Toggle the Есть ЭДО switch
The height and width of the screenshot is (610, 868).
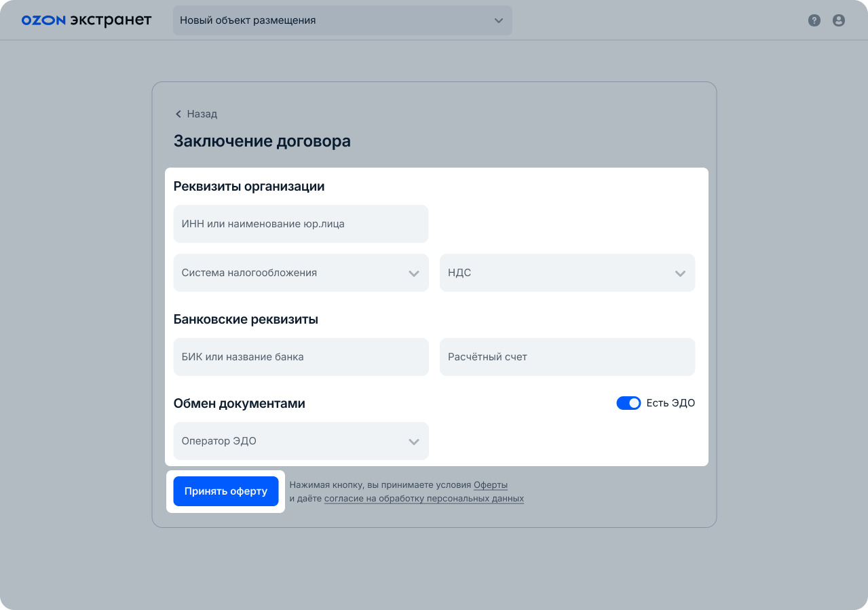coord(628,403)
